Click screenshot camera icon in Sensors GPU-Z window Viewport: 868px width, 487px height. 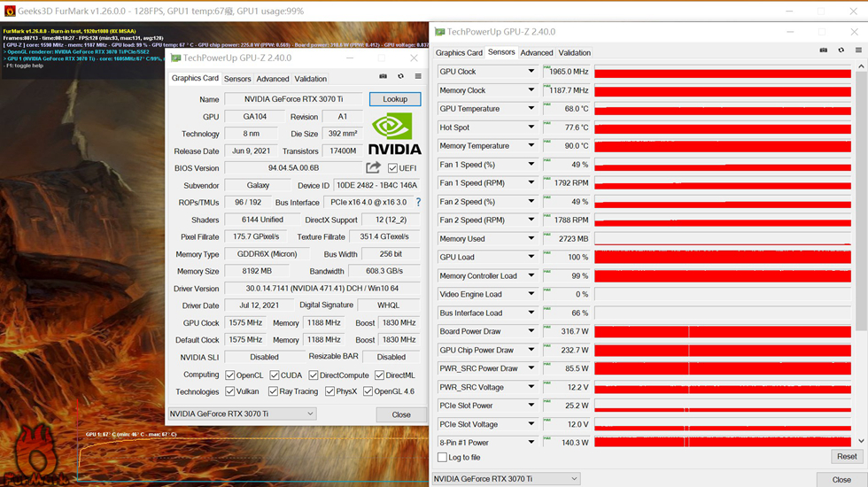(x=824, y=50)
